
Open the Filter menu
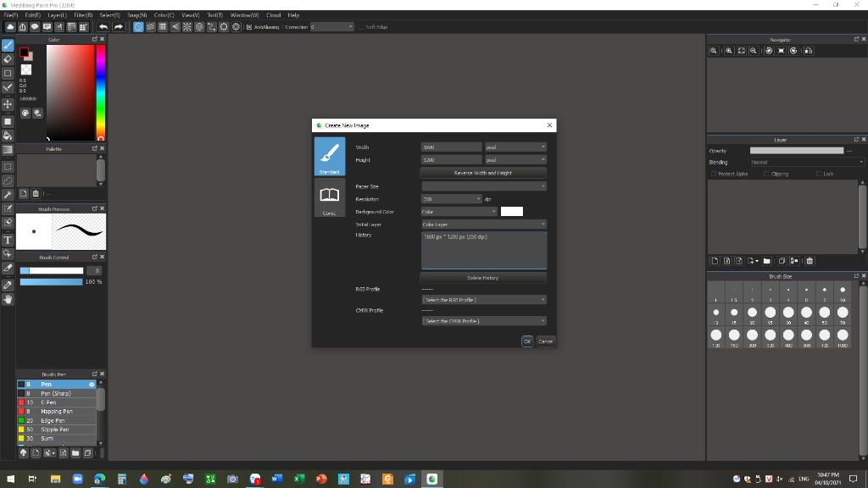[x=84, y=15]
